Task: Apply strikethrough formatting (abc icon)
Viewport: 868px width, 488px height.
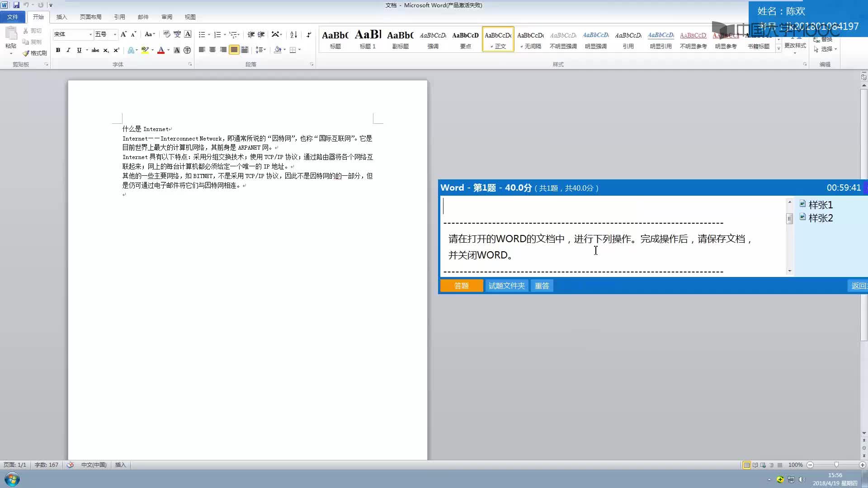Action: 95,50
